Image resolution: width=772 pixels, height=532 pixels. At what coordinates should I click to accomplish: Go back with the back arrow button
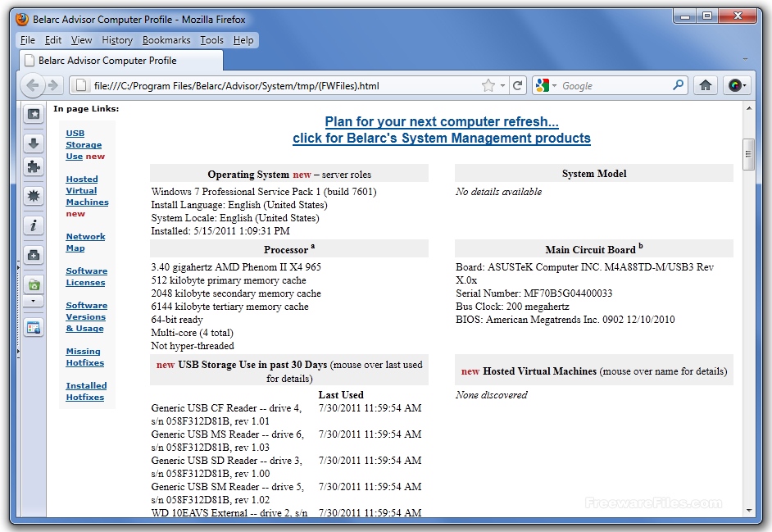coord(33,86)
